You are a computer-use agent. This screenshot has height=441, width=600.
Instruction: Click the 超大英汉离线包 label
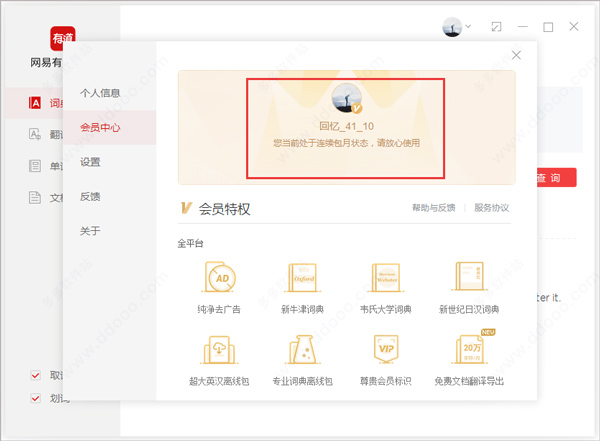(219, 381)
